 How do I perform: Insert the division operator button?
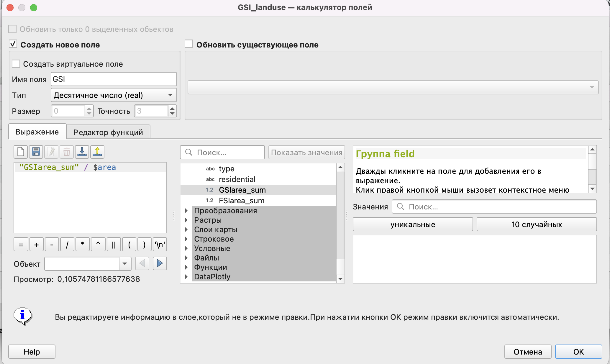pyautogui.click(x=67, y=245)
